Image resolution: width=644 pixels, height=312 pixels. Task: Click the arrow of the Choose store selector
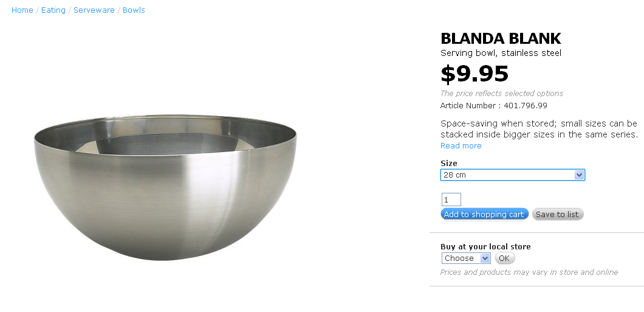coord(485,258)
